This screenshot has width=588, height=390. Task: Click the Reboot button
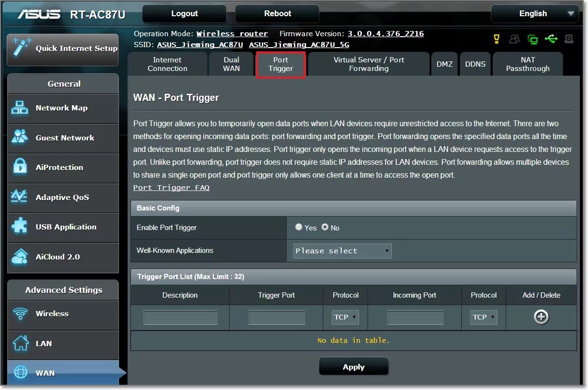(278, 14)
